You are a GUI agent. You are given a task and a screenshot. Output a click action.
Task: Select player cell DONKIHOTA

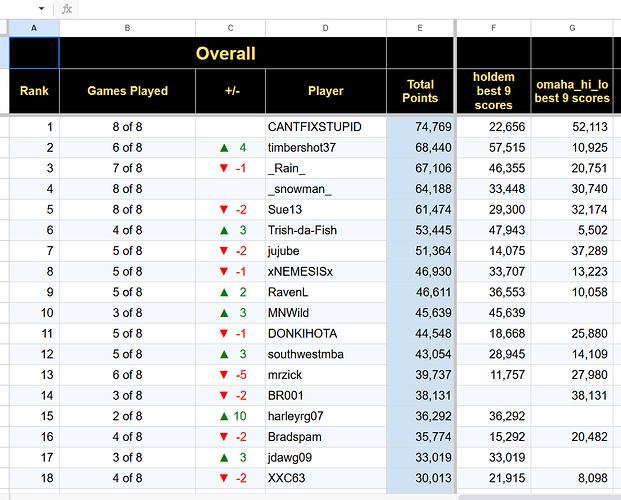tap(326, 334)
